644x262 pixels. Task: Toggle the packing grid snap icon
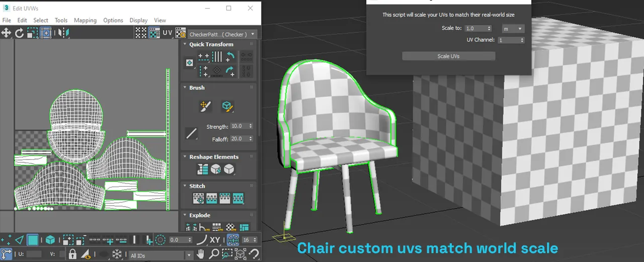tap(233, 240)
